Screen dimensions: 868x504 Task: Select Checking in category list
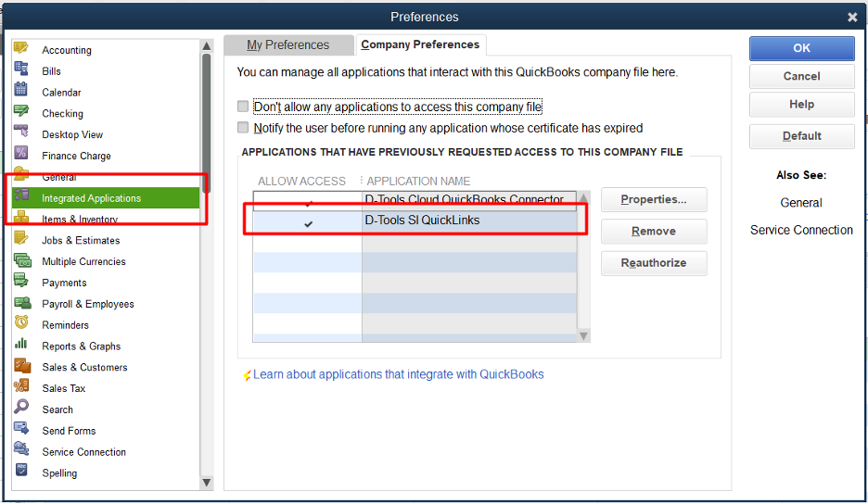106,113
